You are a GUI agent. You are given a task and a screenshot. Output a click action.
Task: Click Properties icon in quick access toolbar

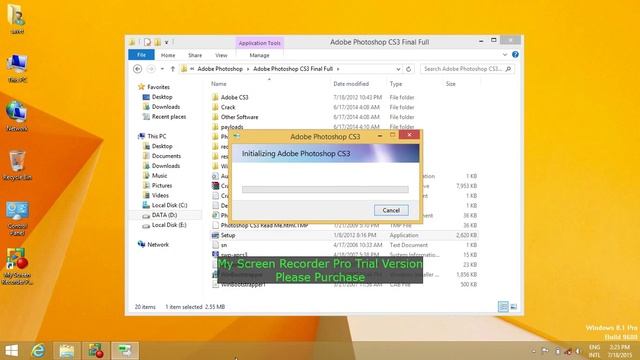pos(147,42)
